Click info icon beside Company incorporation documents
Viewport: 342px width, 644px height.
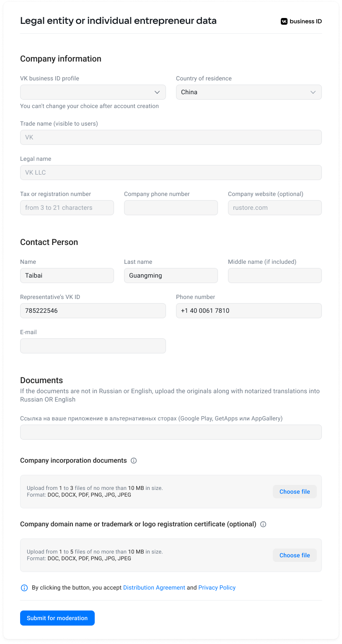tap(134, 461)
